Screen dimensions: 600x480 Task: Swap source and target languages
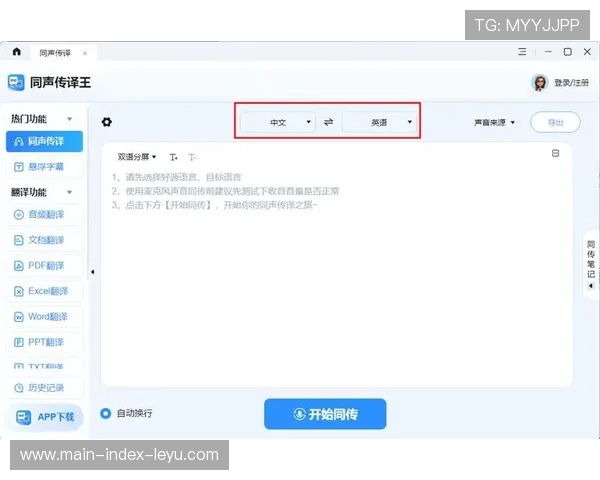328,122
